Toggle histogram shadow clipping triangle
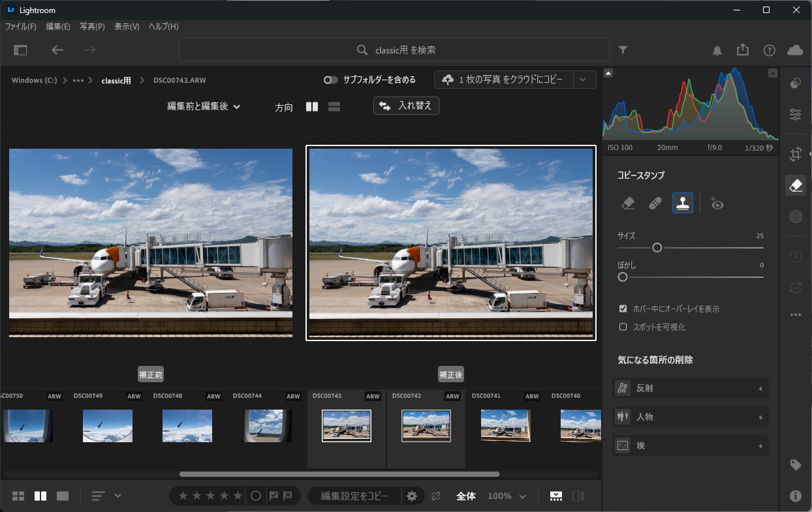 click(x=608, y=73)
